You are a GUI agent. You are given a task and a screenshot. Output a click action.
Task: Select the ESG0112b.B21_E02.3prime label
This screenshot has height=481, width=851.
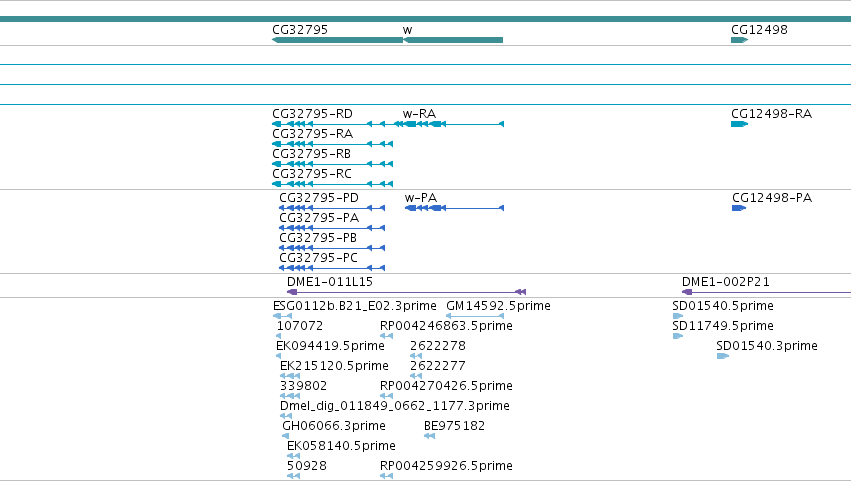point(354,306)
